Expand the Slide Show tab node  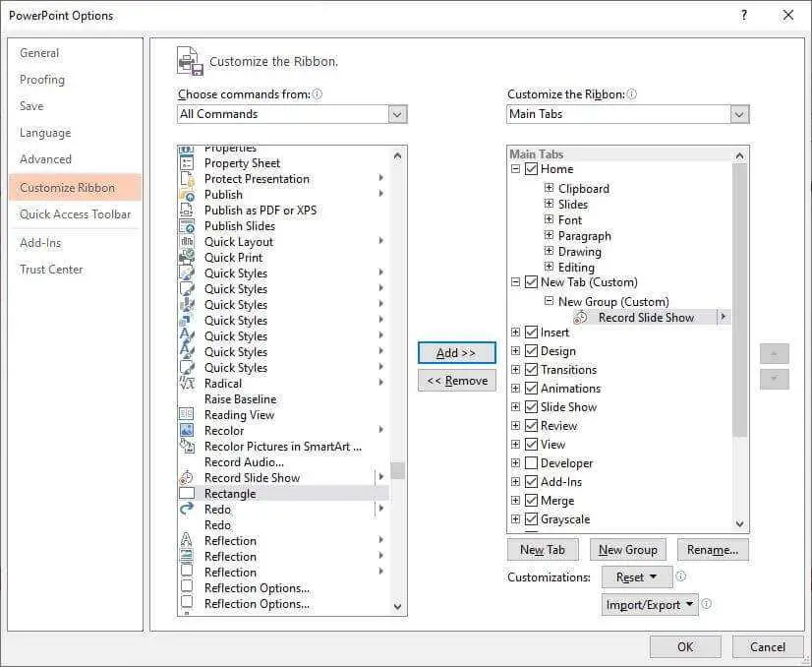515,407
